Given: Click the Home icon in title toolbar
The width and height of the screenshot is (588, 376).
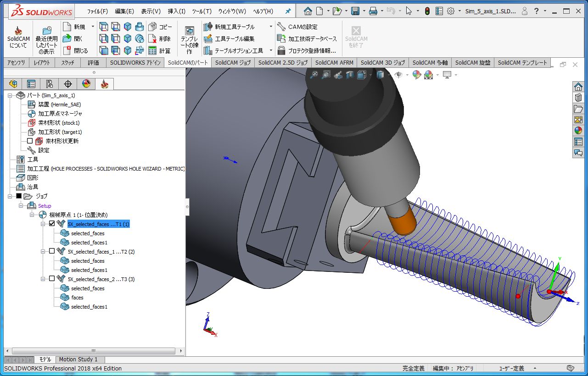Looking at the screenshot, I should pos(308,11).
